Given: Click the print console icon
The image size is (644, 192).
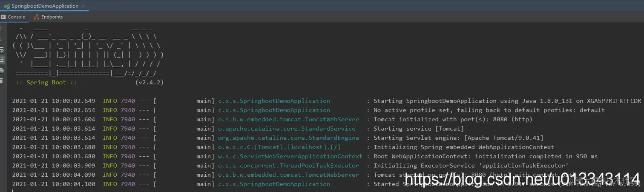Looking at the screenshot, I should [2, 70].
